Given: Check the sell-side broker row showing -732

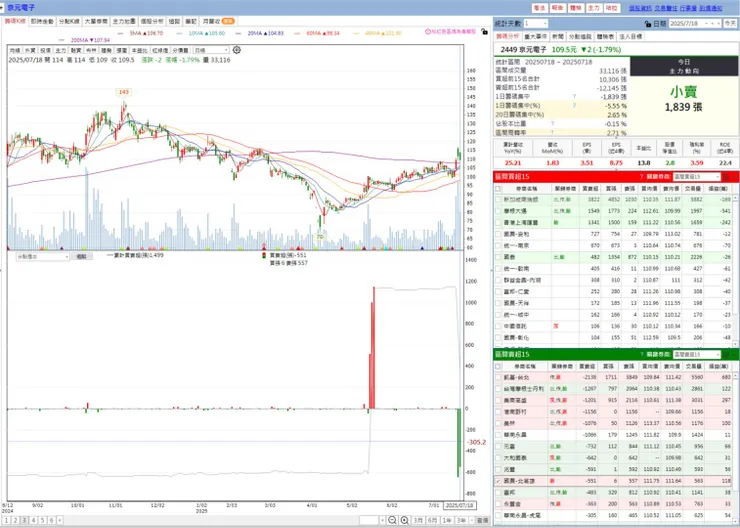Looking at the screenshot, I should (x=498, y=446).
